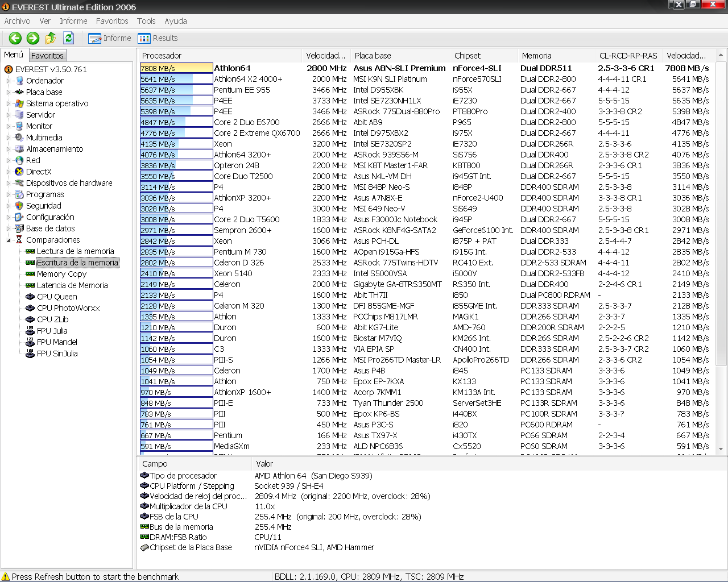728x582 pixels.
Task: Select the Ordenador computer icon
Action: coord(19,81)
